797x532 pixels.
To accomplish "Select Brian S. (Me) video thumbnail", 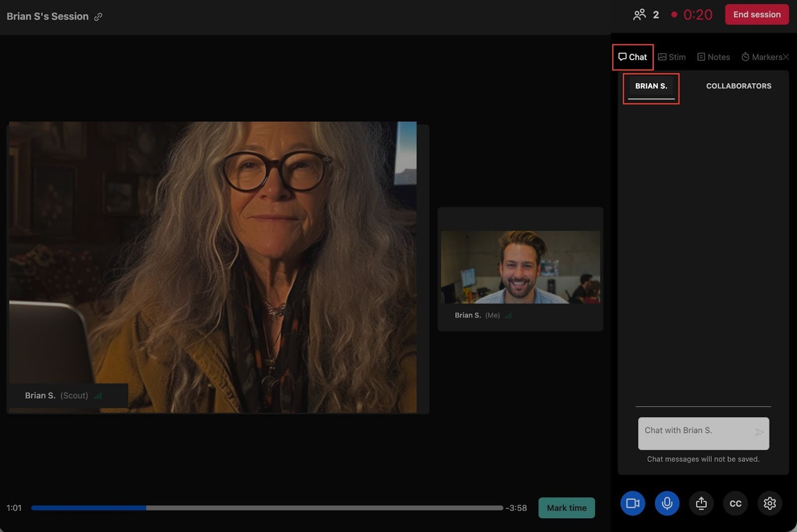I will [x=520, y=267].
